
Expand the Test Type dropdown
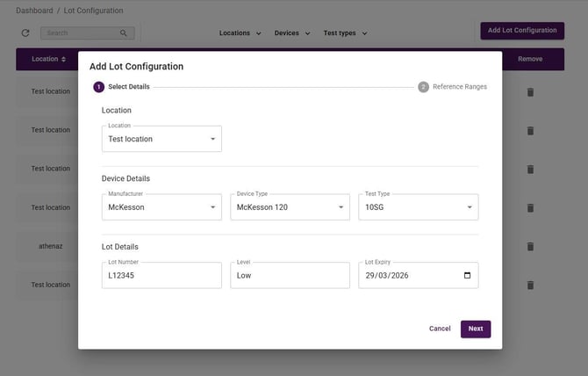click(x=418, y=207)
